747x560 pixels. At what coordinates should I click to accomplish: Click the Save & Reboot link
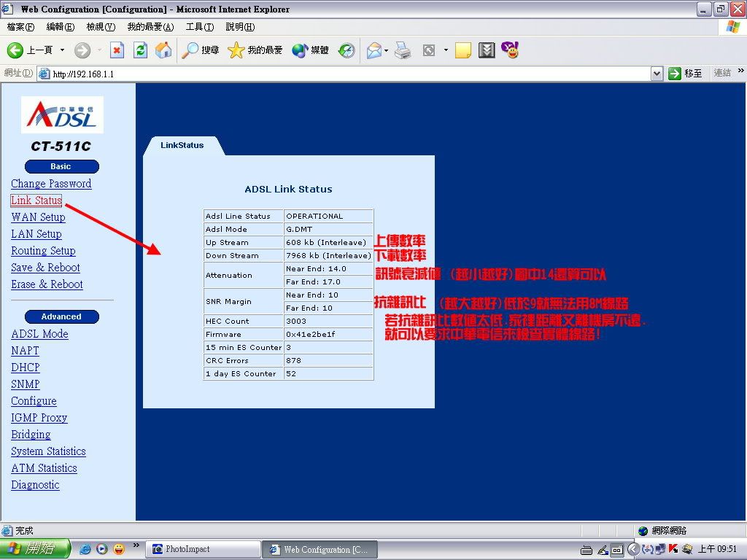tap(45, 267)
